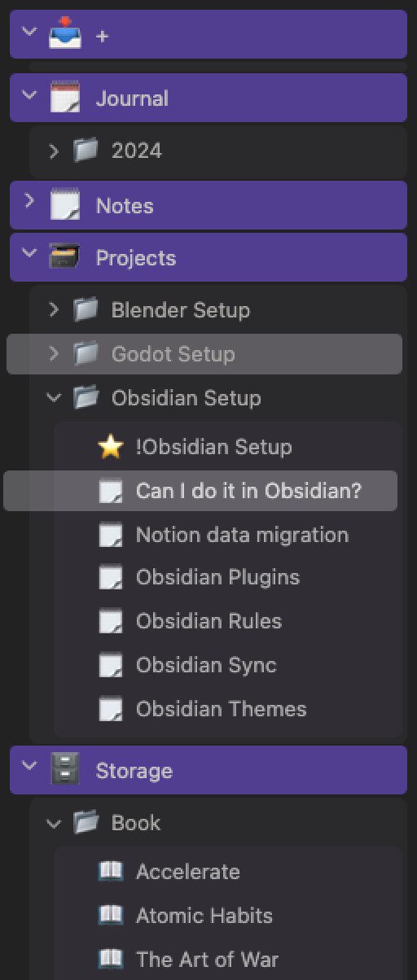Collapse the Storage section chevron
This screenshot has height=980, width=417.
coord(30,765)
